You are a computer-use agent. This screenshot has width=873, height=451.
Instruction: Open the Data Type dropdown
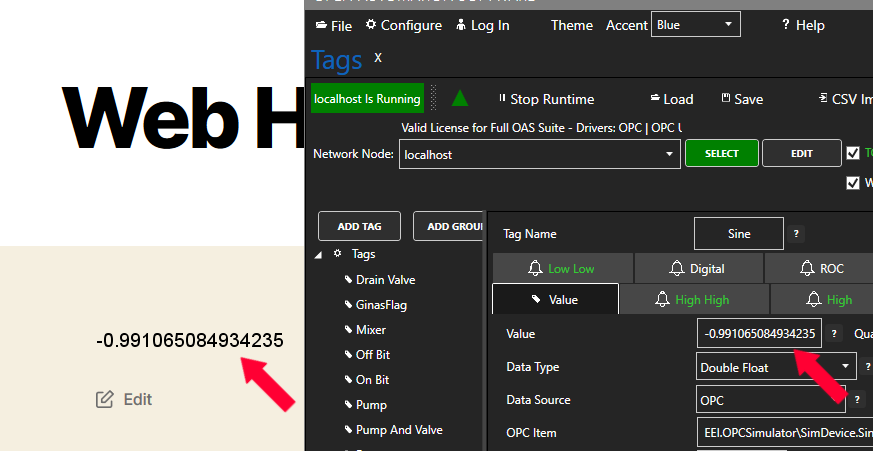[845, 367]
